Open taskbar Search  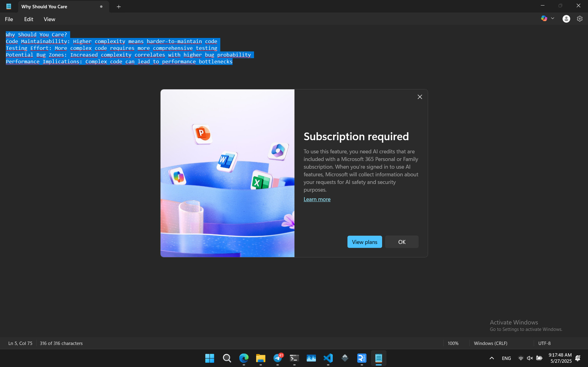(227, 358)
